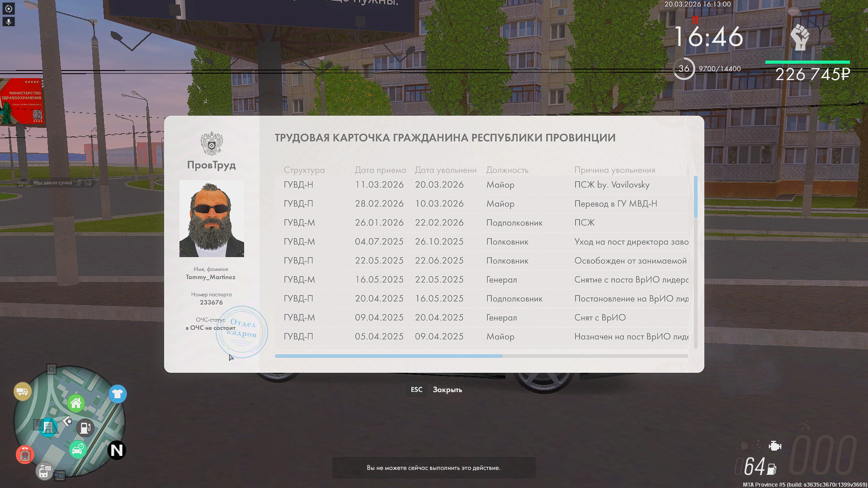Click the Должность column header
The image size is (868, 488).
pos(507,170)
